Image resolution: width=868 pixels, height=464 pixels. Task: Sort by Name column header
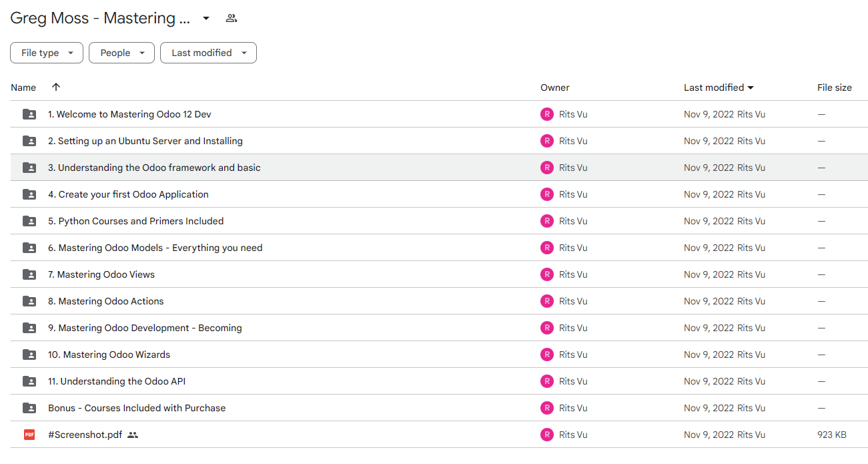pyautogui.click(x=23, y=87)
